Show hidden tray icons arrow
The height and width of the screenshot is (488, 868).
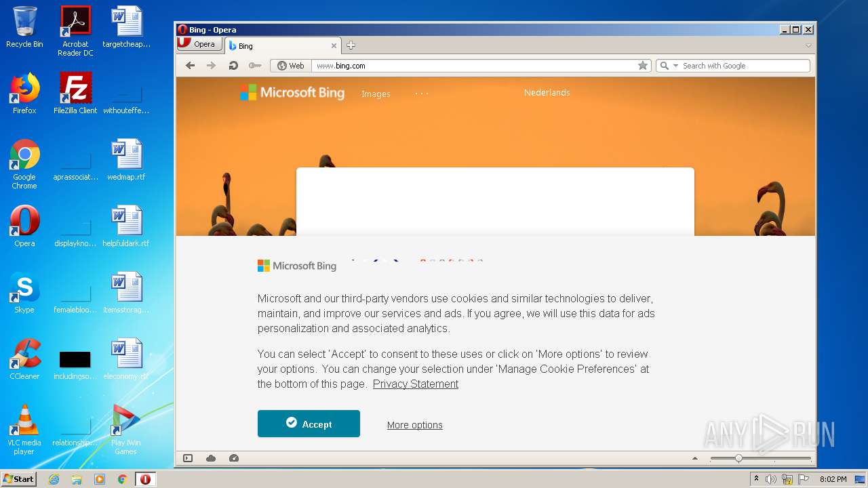point(756,479)
